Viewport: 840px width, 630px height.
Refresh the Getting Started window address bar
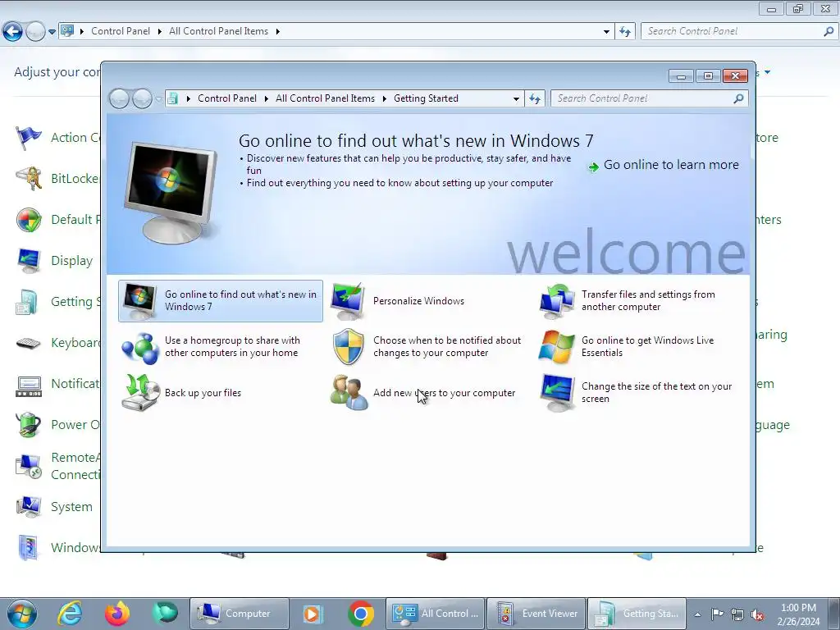535,98
